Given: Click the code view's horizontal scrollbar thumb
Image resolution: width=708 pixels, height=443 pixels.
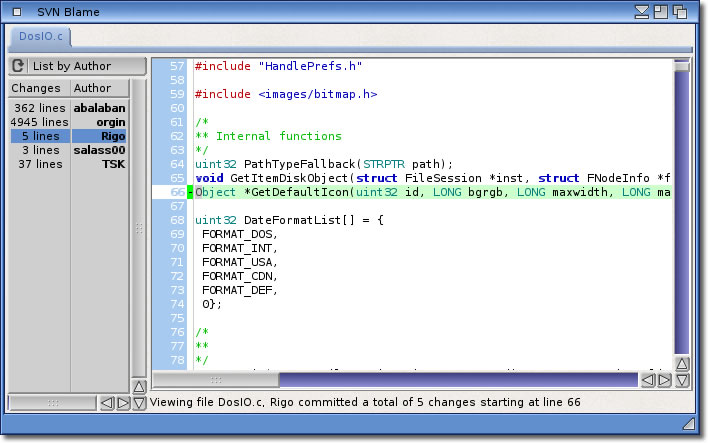Looking at the screenshot, I should tap(215, 380).
